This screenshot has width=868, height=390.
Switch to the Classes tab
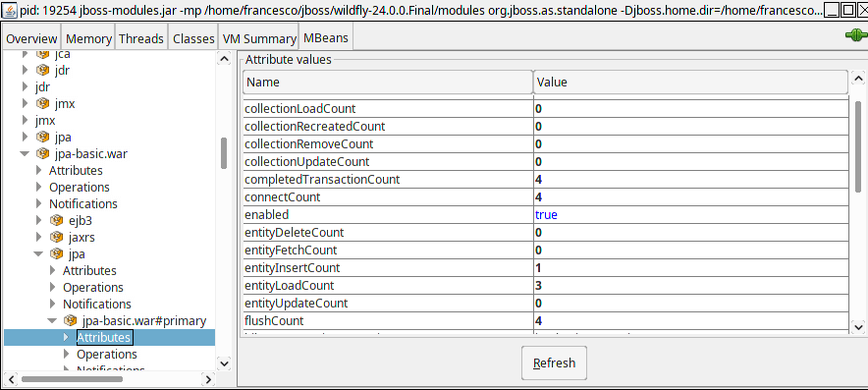click(x=193, y=38)
